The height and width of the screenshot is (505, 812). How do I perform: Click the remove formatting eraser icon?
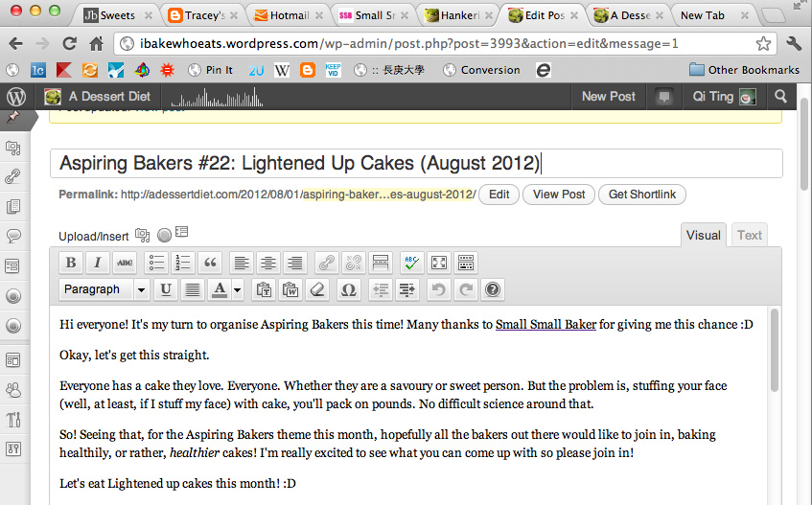(x=319, y=289)
